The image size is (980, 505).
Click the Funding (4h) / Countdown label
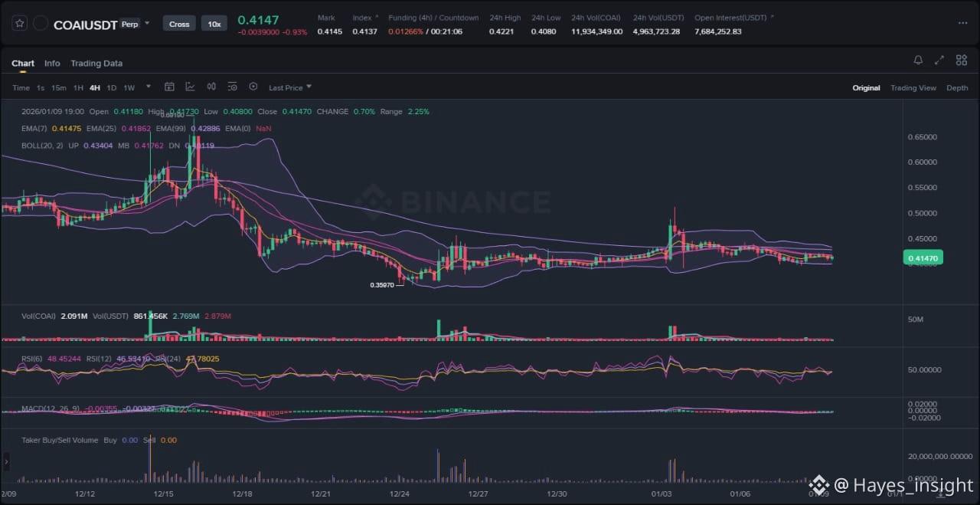pos(433,18)
